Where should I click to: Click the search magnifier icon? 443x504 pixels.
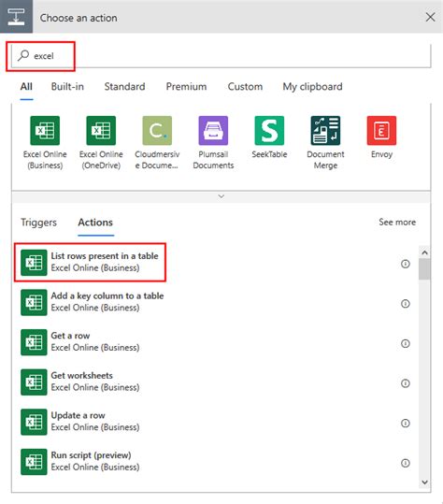pyautogui.click(x=23, y=55)
